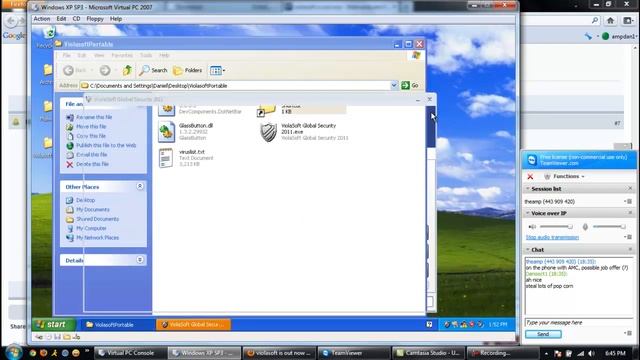The width and height of the screenshot is (640, 360).
Task: Click the Folders toolbar button
Action: 187,70
